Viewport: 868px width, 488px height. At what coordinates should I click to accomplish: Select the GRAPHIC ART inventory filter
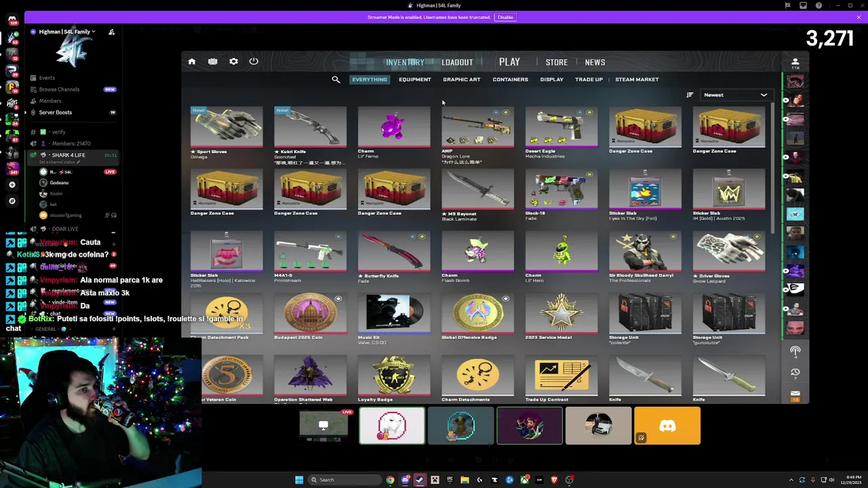pos(462,79)
